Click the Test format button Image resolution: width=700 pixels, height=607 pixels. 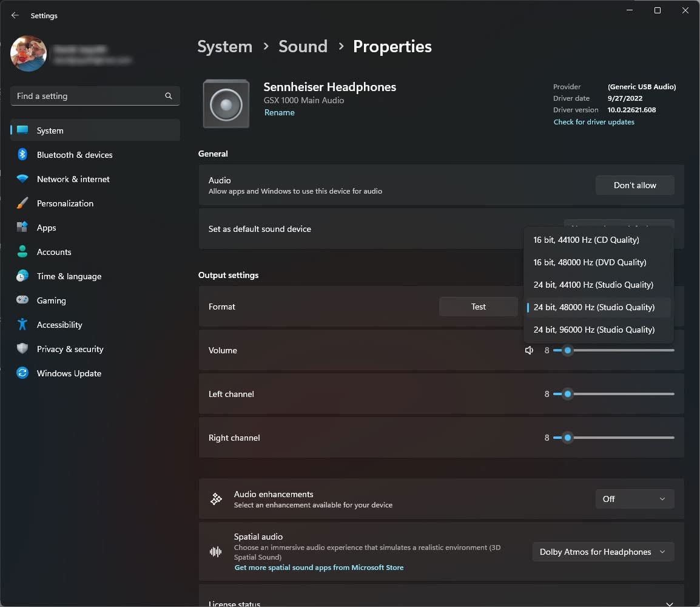[478, 307]
